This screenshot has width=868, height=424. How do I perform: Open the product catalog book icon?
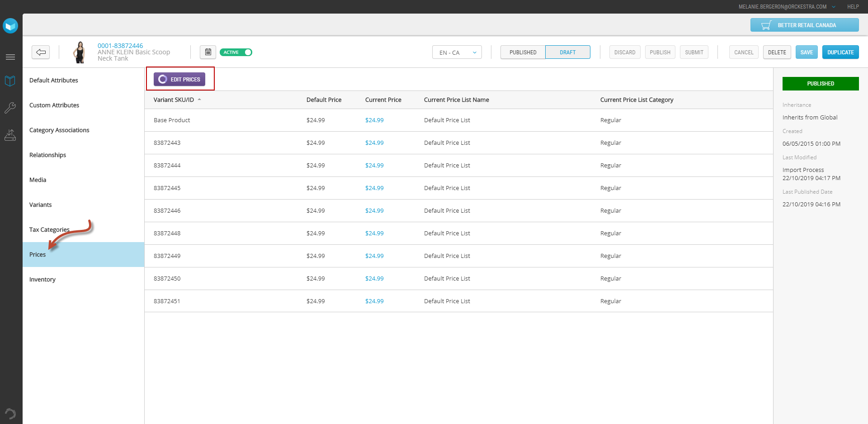coord(10,81)
